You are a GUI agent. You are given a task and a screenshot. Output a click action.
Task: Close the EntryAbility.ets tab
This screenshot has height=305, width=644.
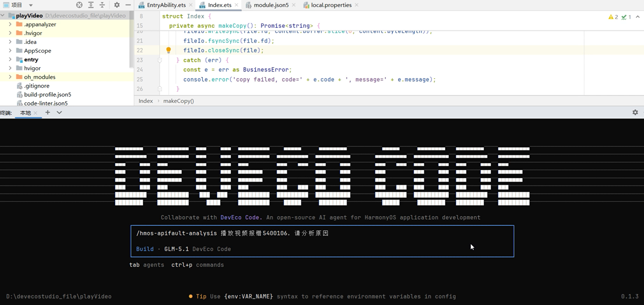(x=191, y=5)
